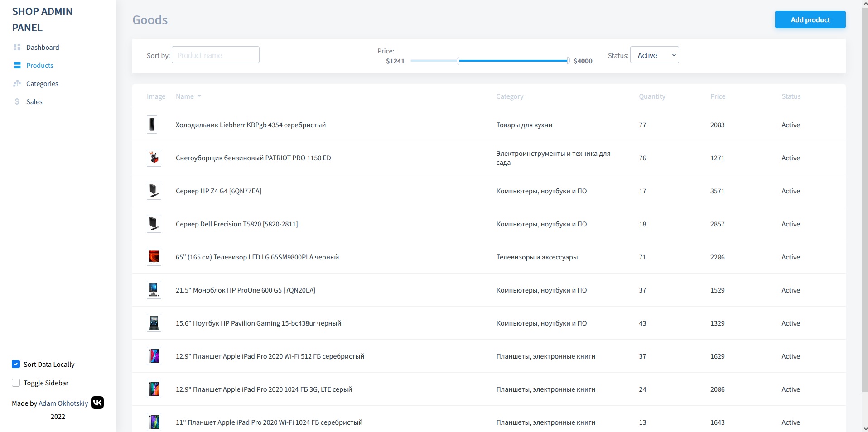Click the $4000 maximum price value
This screenshot has width=868, height=432.
(583, 61)
